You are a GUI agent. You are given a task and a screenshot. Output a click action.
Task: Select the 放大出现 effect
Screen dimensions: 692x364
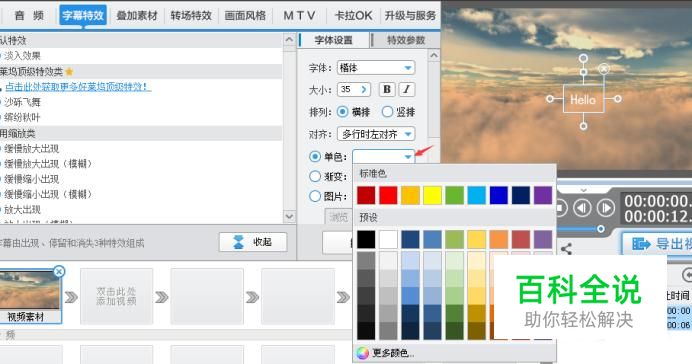pyautogui.click(x=22, y=210)
